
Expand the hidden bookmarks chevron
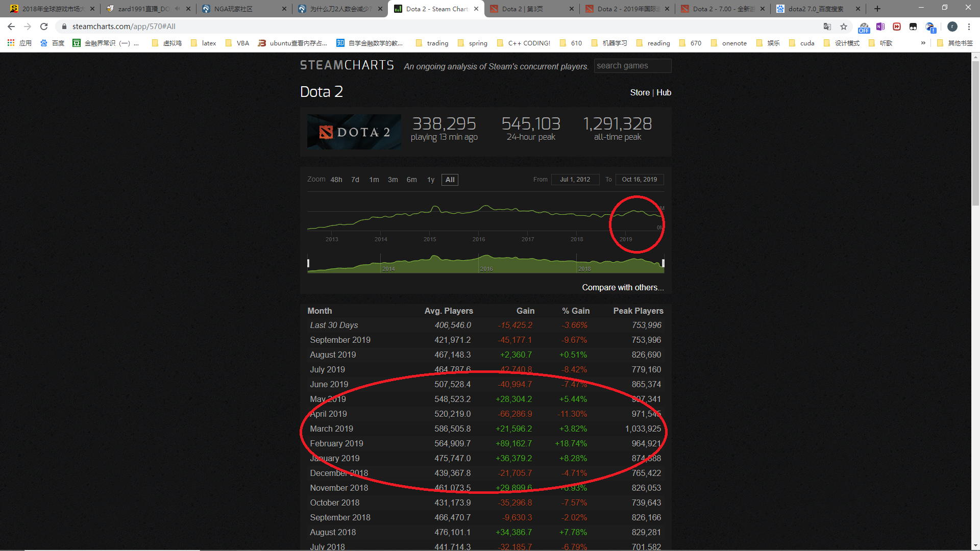point(923,43)
